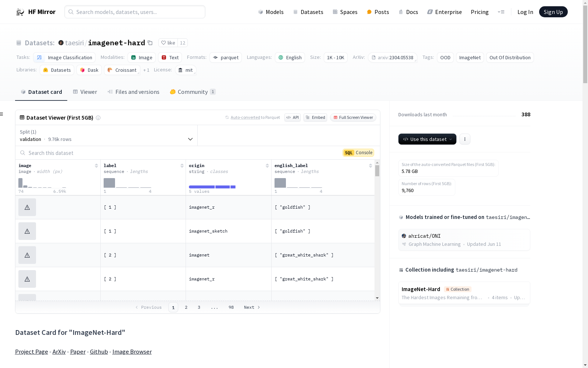Click the warning image placeholder in imagenet_sketch row
The image size is (588, 368).
tap(27, 231)
